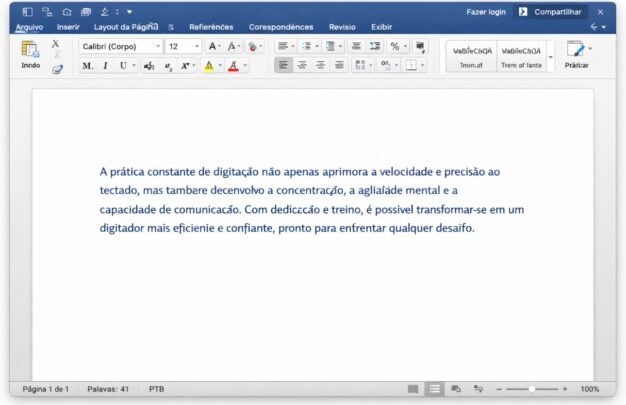Click the format painter icon
This screenshot has width=626, height=405.
[57, 68]
